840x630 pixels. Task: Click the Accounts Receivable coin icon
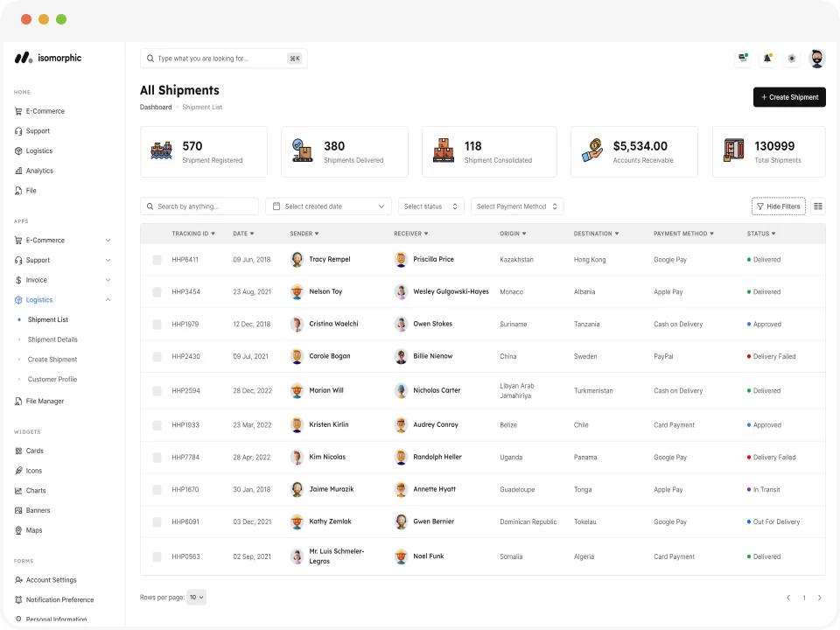coord(592,151)
